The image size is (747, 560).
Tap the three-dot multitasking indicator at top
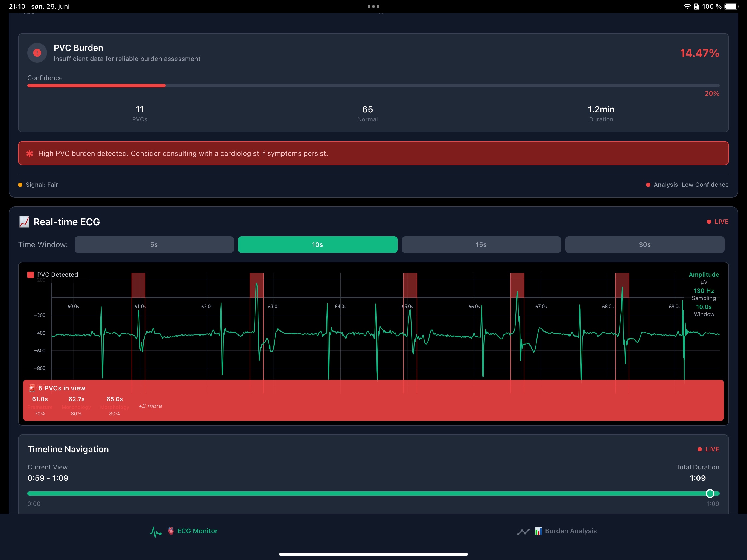point(373,6)
